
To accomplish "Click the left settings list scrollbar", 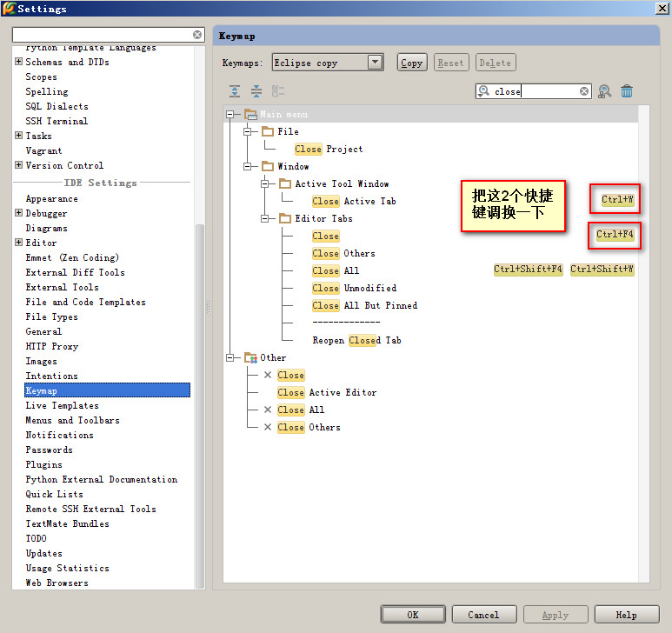I will click(x=199, y=406).
